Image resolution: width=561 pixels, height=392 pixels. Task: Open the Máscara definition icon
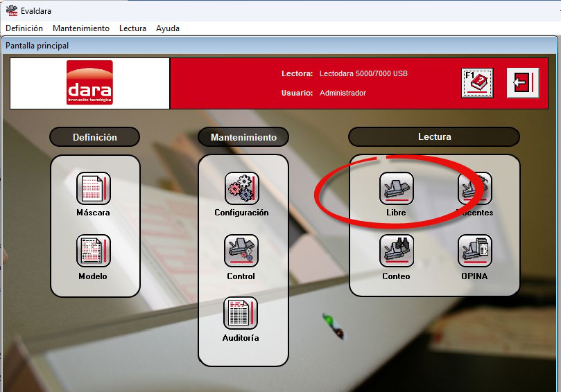94,188
